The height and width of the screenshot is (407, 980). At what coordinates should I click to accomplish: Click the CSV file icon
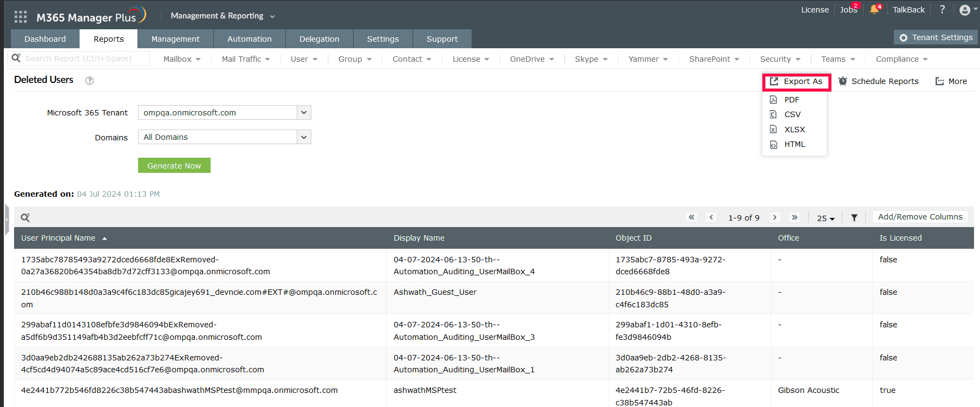pos(773,114)
